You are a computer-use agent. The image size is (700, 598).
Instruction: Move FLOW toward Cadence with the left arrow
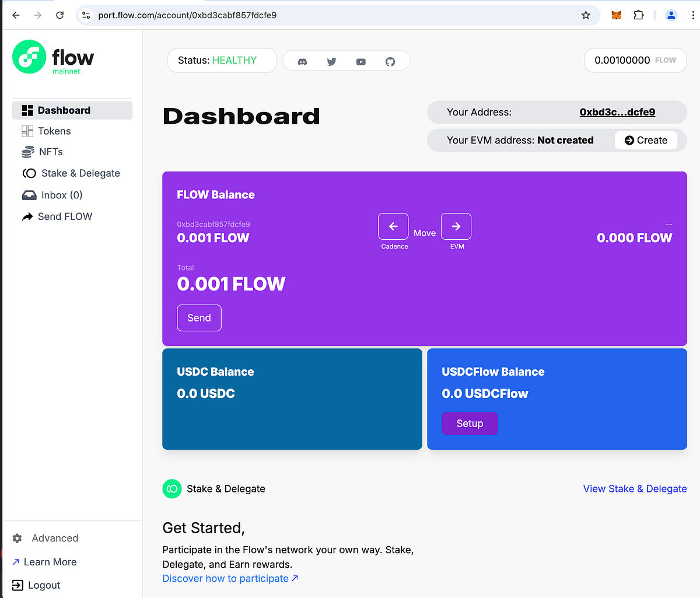pyautogui.click(x=393, y=226)
